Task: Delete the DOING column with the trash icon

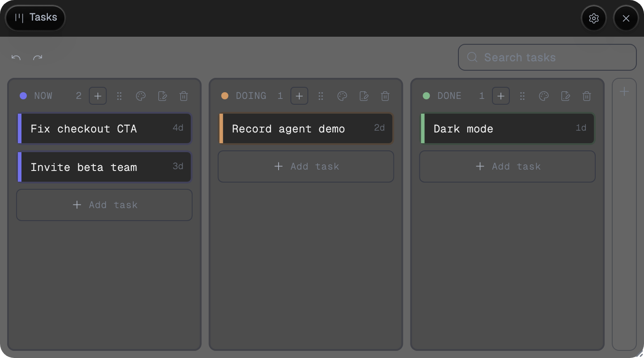Action: (x=386, y=96)
